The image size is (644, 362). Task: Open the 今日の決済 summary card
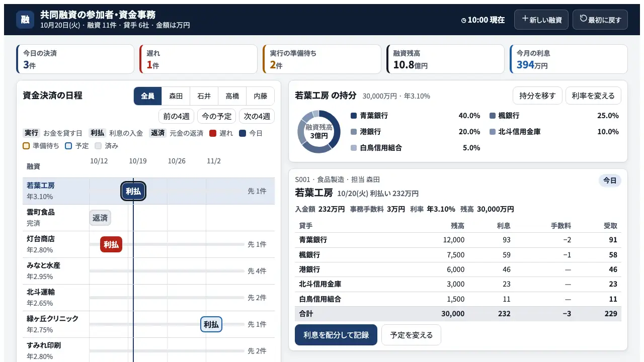pyautogui.click(x=75, y=59)
